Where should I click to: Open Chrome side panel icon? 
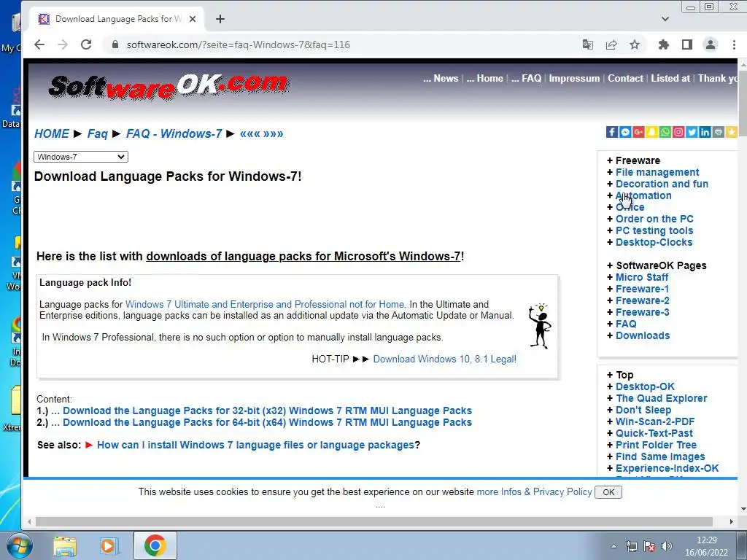tap(687, 44)
